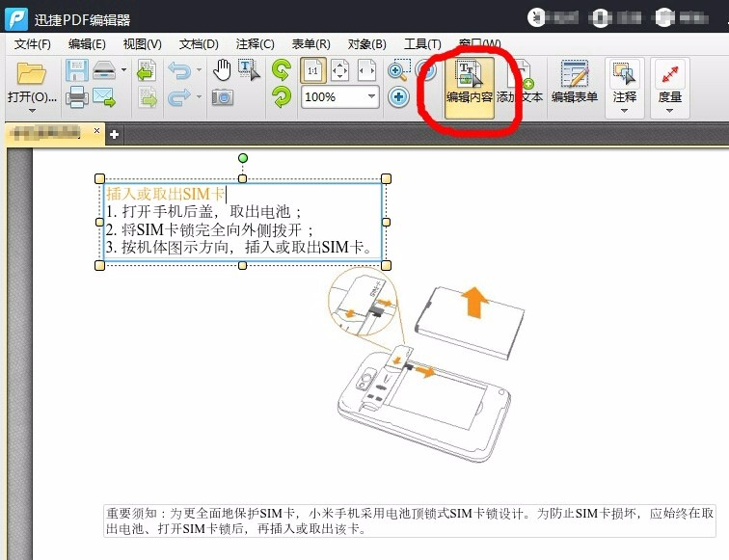
Task: Expand the 注释 tools dropdown arrow
Action: 625,111
